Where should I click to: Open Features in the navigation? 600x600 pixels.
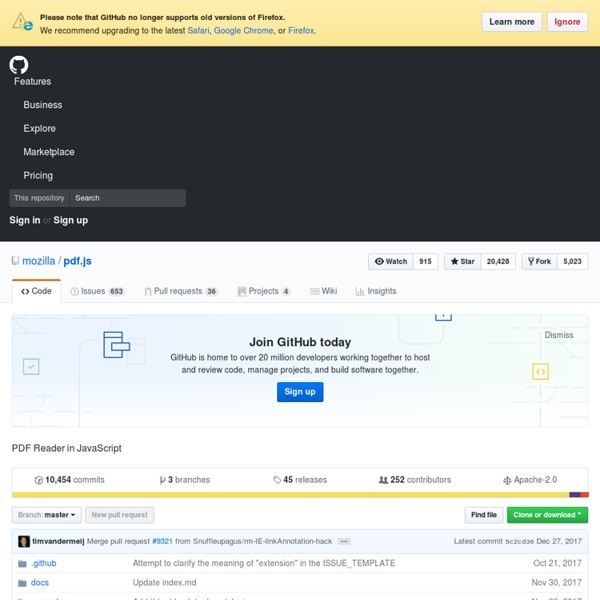(x=33, y=82)
